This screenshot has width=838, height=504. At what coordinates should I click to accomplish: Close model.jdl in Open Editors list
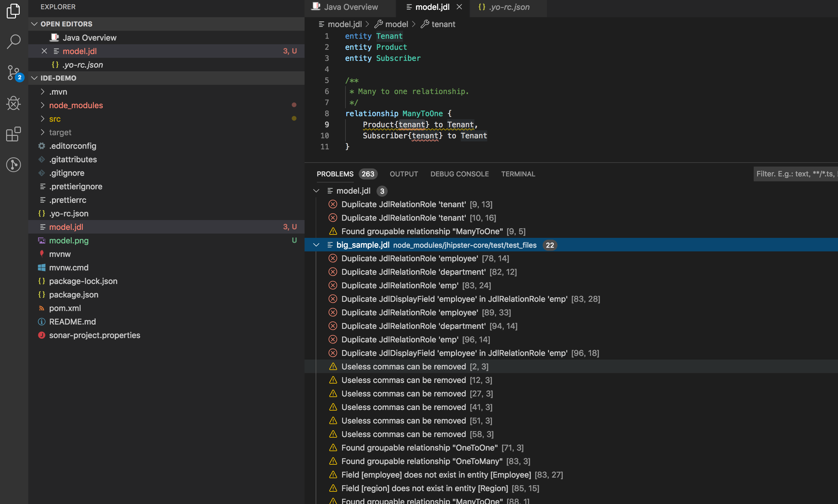click(44, 51)
